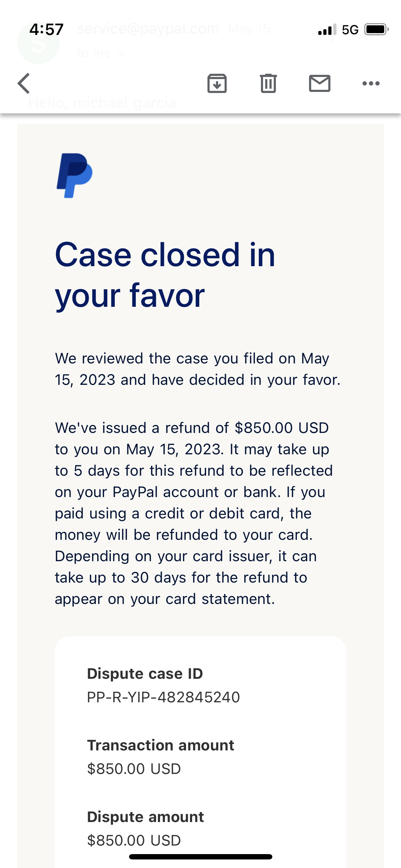Delete the email with trash icon
This screenshot has width=401, height=868.
click(x=268, y=83)
